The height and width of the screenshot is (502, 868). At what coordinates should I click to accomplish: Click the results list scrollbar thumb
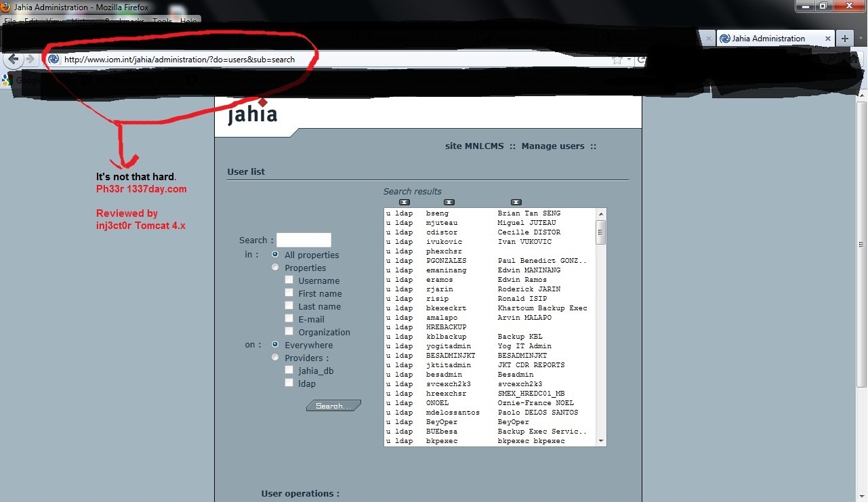[x=600, y=232]
